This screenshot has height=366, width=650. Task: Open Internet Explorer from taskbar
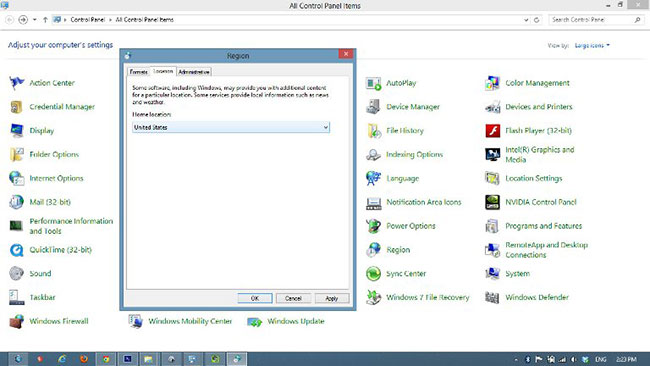click(62, 359)
